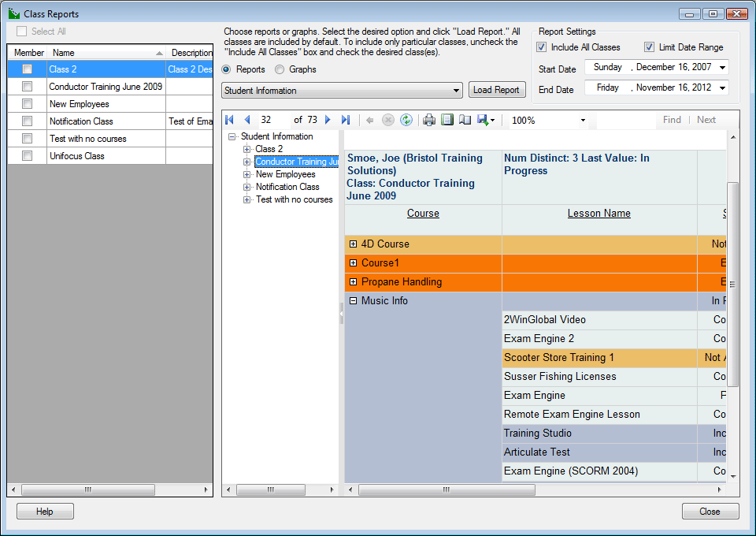The height and width of the screenshot is (536, 756).
Task: Uncheck Limit Date Range
Action: coord(650,47)
